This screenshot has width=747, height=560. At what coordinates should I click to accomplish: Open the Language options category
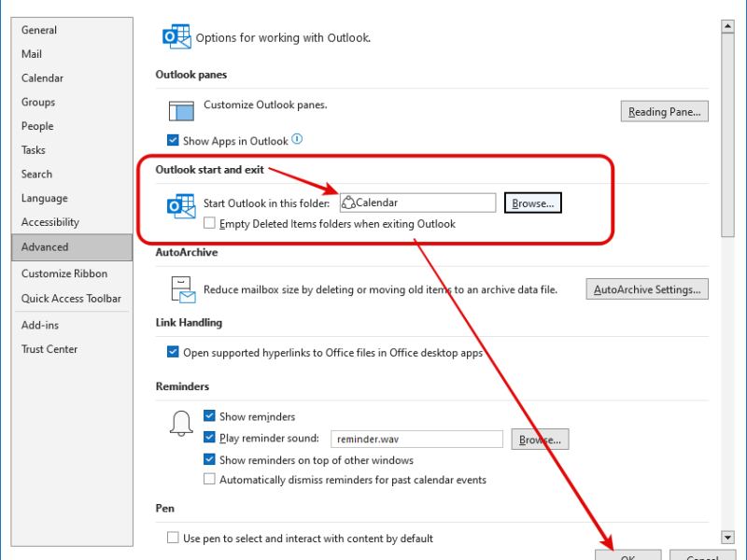tap(72, 198)
